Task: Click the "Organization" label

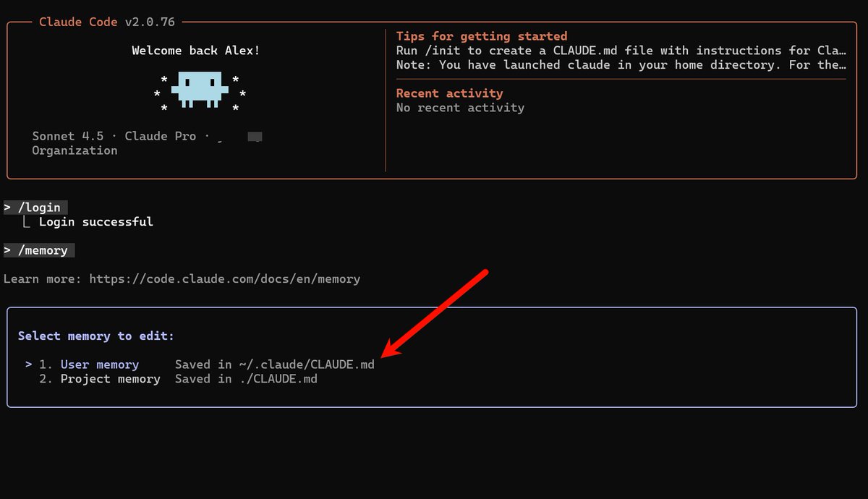Action: [75, 150]
